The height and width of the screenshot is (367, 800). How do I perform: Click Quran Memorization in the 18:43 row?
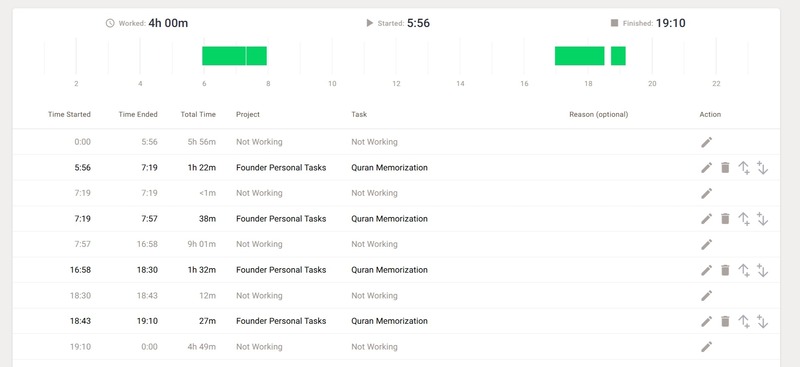click(x=389, y=321)
